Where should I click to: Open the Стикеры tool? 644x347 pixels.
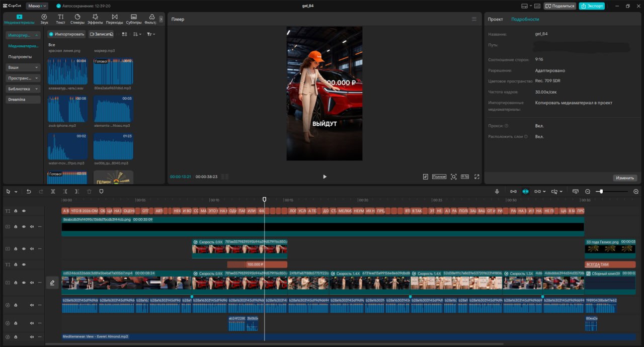point(77,19)
